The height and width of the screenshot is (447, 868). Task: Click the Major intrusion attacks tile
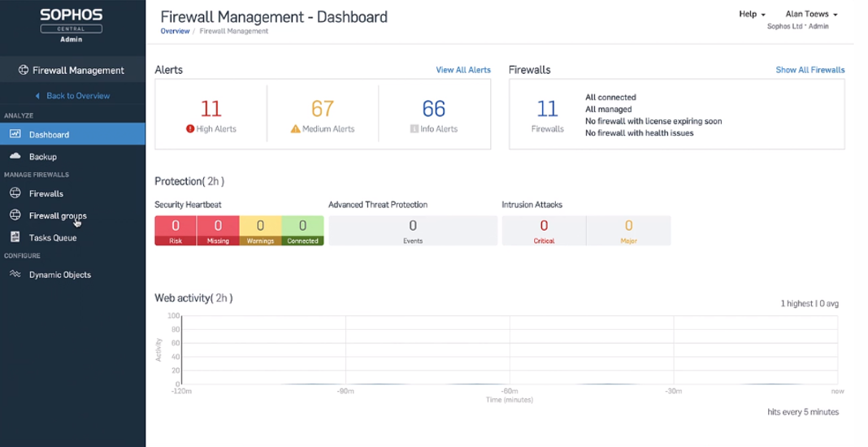(x=629, y=231)
